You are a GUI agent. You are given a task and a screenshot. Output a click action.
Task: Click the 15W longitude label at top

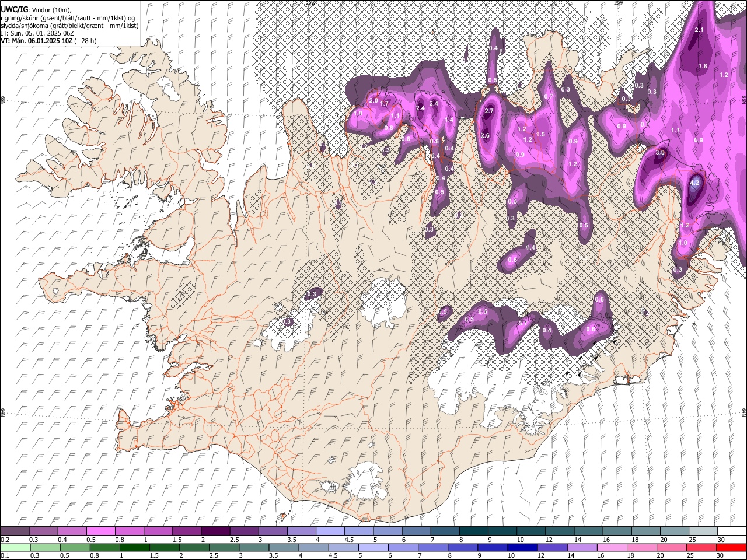[618, 3]
